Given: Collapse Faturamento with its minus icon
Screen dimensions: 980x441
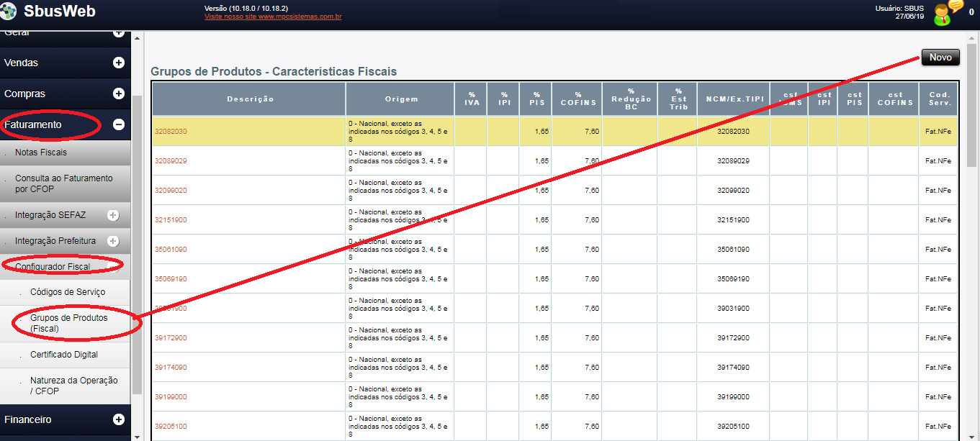Looking at the screenshot, I should coord(119,124).
